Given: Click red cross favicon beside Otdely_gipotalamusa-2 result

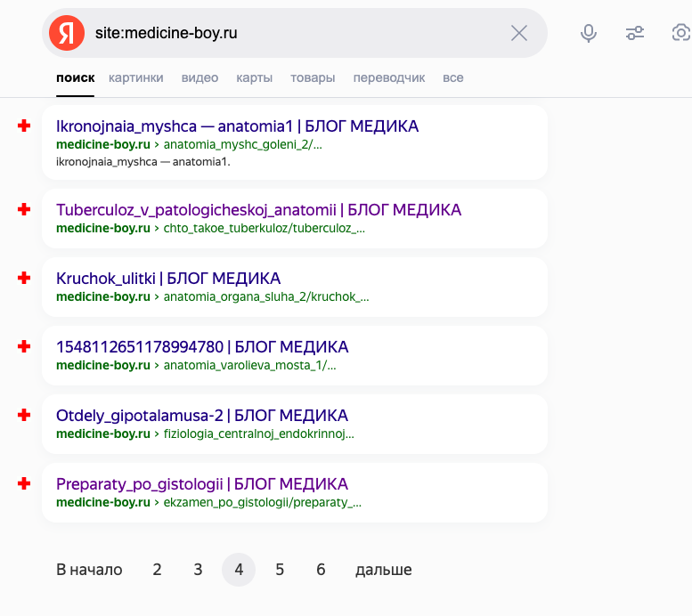Looking at the screenshot, I should [24, 415].
